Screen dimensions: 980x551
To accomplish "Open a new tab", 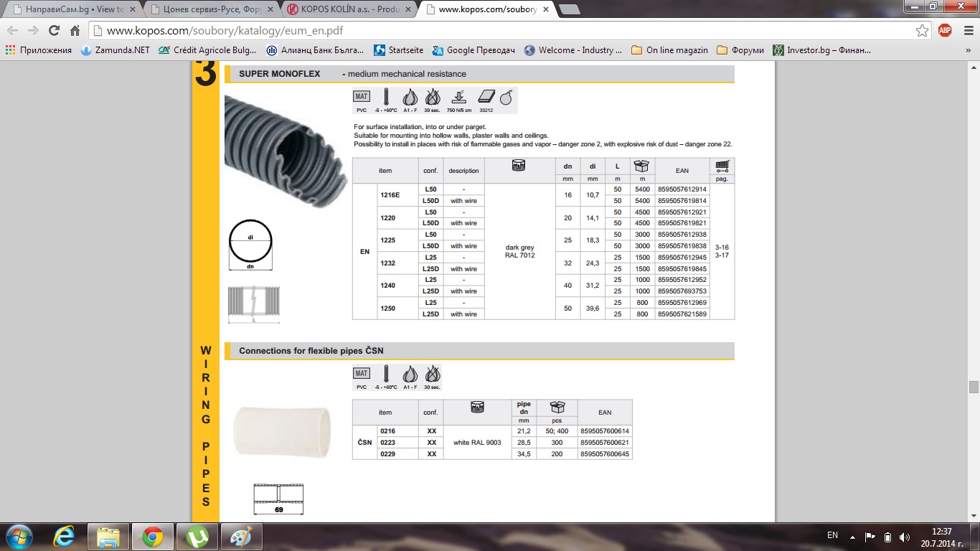I will [569, 10].
